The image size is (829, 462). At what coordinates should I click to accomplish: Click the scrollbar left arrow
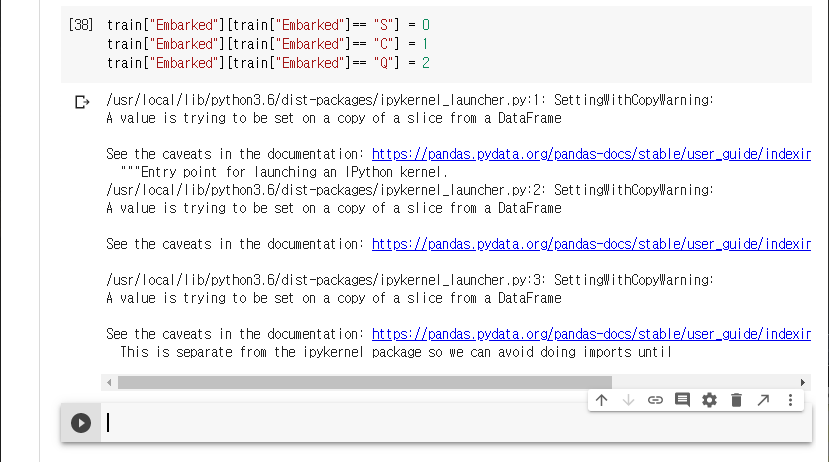tap(108, 382)
